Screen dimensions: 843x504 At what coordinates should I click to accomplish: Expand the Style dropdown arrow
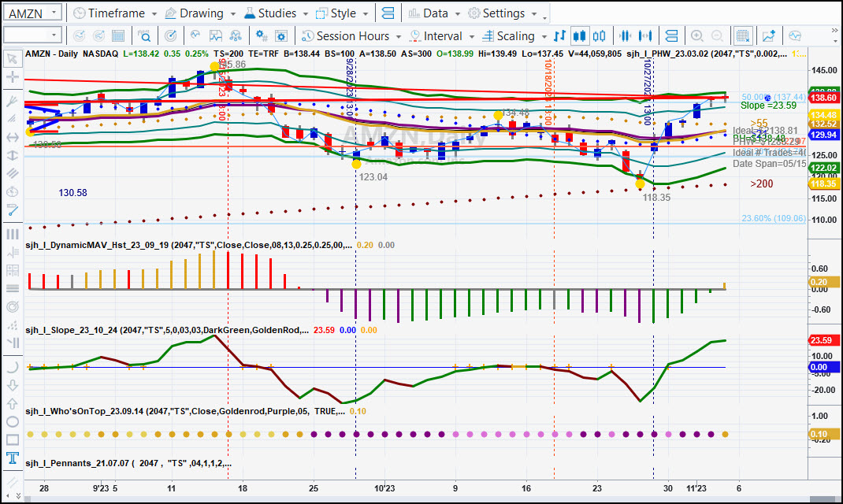click(x=366, y=14)
